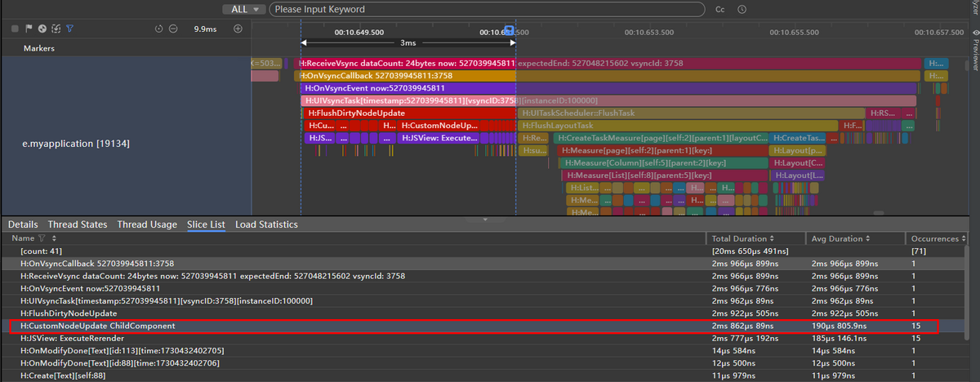Click the small square checkbox in toolbar

point(15,29)
